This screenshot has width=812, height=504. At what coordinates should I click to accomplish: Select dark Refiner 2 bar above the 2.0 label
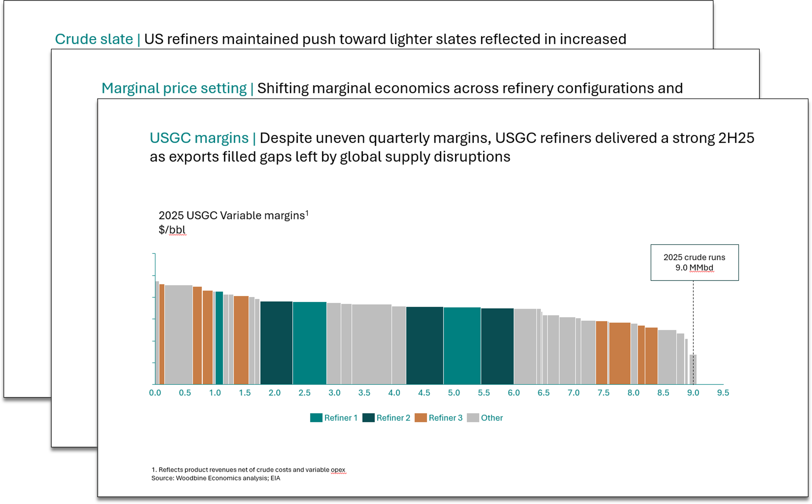pos(276,343)
